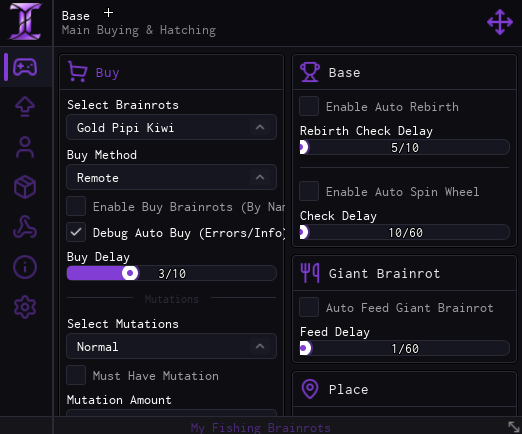Open the upload arrow sidebar section
Viewport: 522px width, 434px height.
[x=25, y=107]
